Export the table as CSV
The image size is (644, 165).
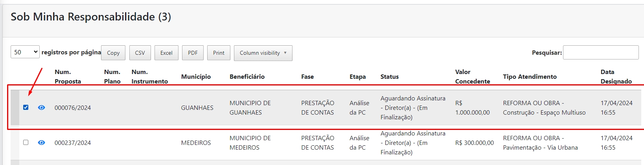(x=140, y=53)
